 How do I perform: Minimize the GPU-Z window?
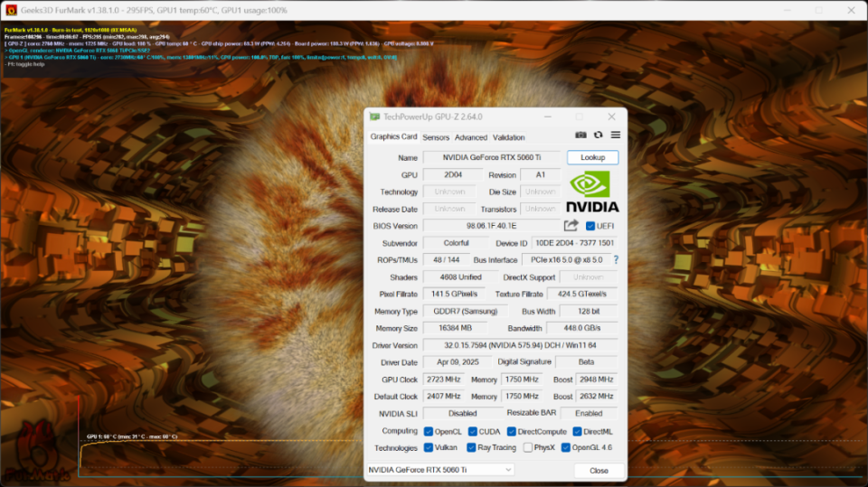[x=547, y=117]
